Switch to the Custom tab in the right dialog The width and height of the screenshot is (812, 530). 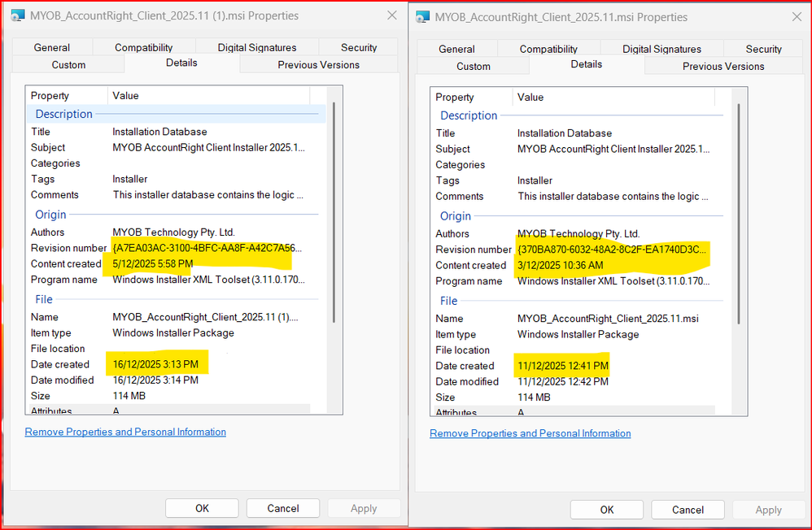[x=474, y=66]
